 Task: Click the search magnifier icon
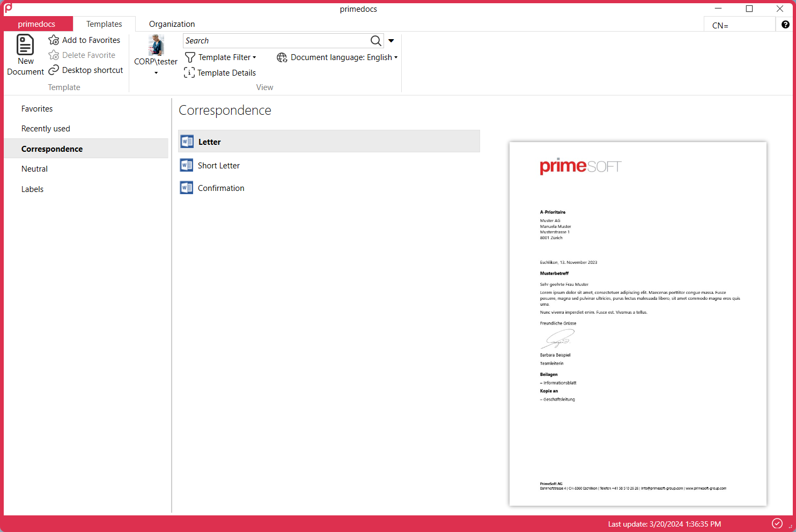pos(376,41)
